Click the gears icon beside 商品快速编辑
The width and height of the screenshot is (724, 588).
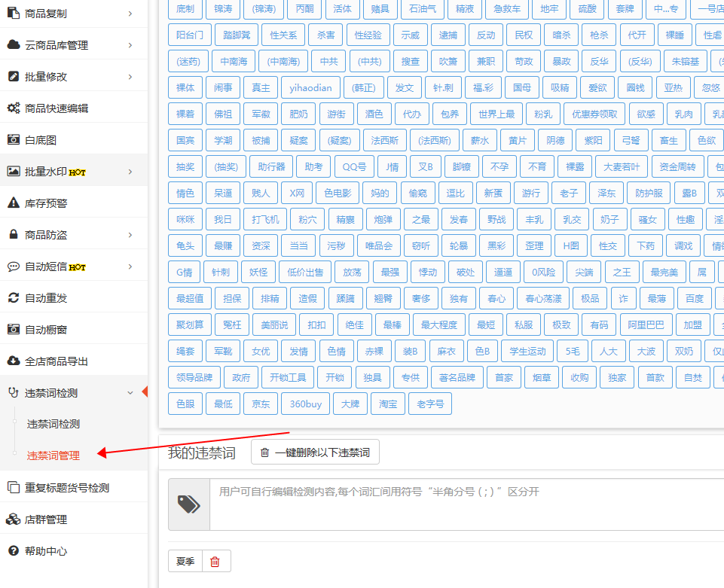click(14, 108)
